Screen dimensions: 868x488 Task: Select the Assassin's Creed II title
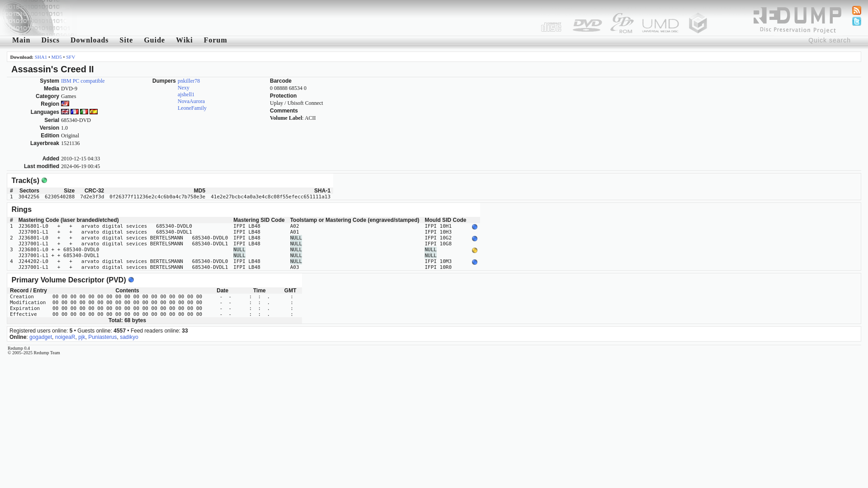point(52,69)
